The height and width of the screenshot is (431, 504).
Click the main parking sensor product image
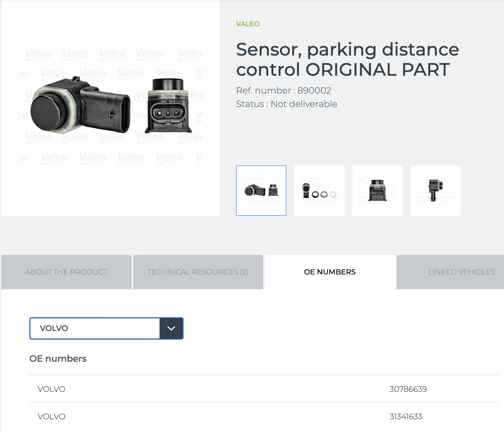pos(110,106)
